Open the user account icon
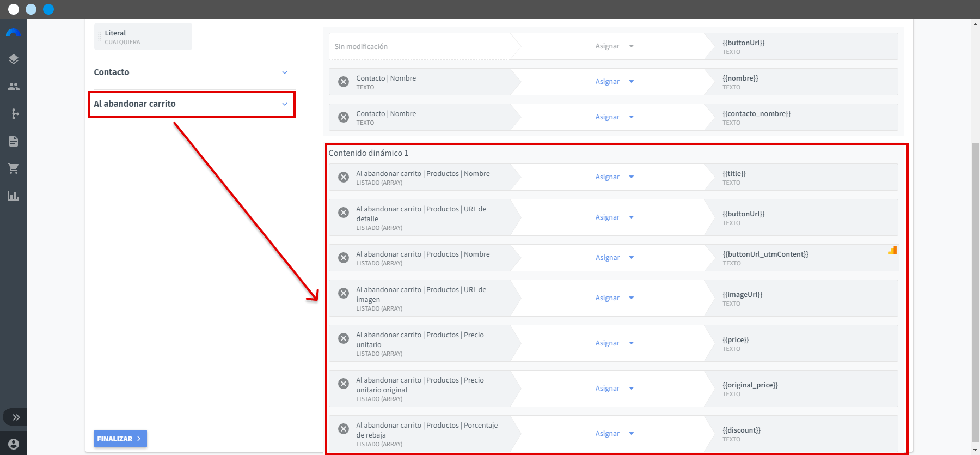Viewport: 980px width, 455px height. (14, 444)
